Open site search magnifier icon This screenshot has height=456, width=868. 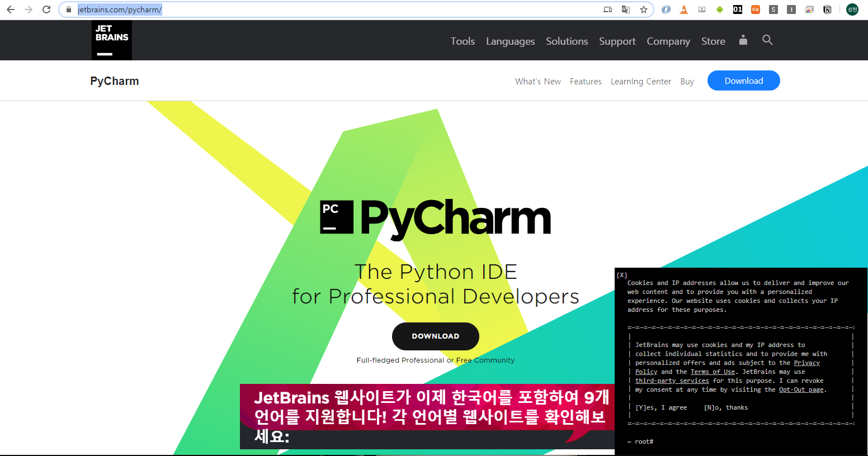point(767,40)
